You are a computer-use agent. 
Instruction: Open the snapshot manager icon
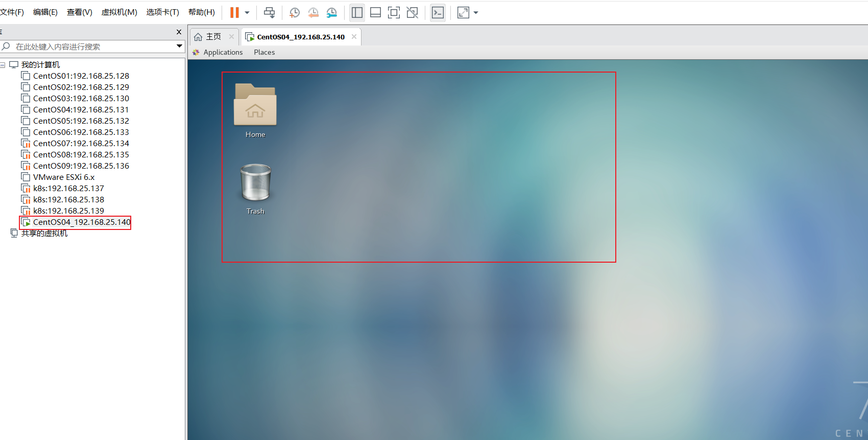tap(332, 13)
